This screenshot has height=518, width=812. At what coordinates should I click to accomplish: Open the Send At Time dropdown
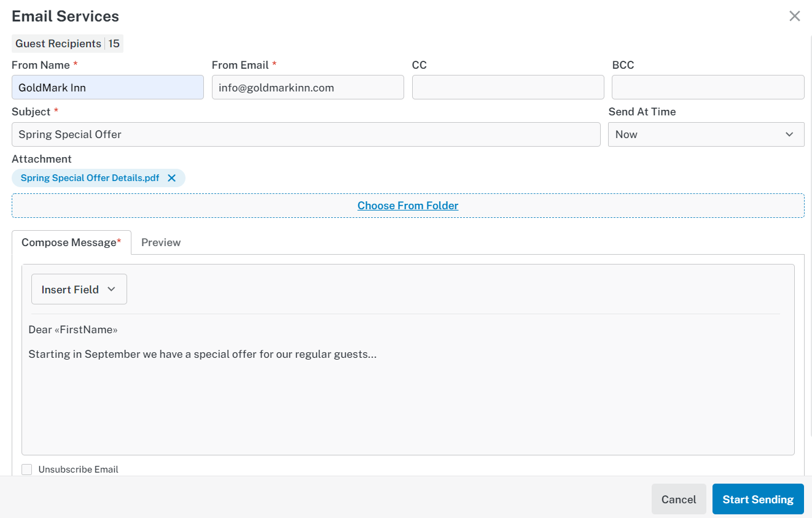[x=706, y=134]
